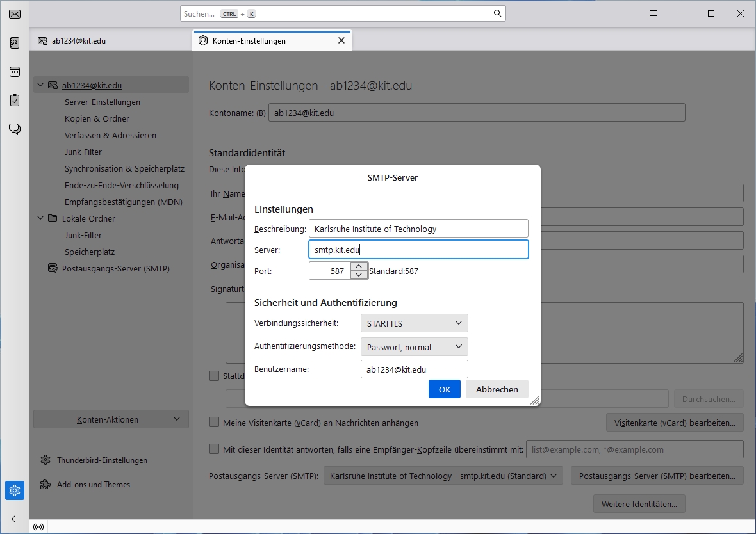Switch to the ab1234@kit.edu mail tab
This screenshot has width=756, height=534.
[x=72, y=40]
